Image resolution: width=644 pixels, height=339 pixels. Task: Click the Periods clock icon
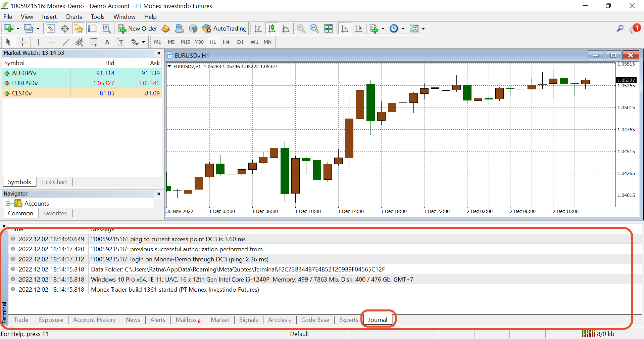click(x=394, y=29)
